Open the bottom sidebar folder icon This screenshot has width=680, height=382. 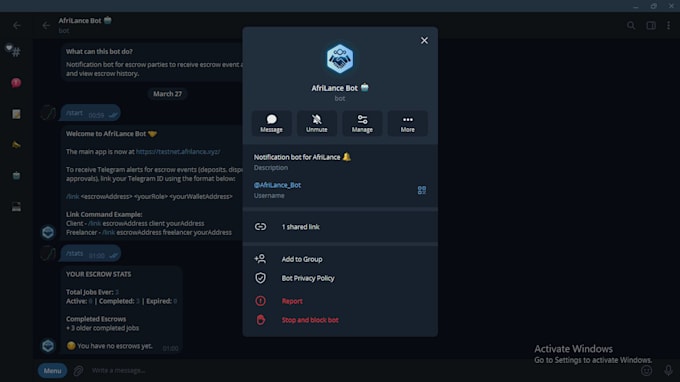click(16, 207)
